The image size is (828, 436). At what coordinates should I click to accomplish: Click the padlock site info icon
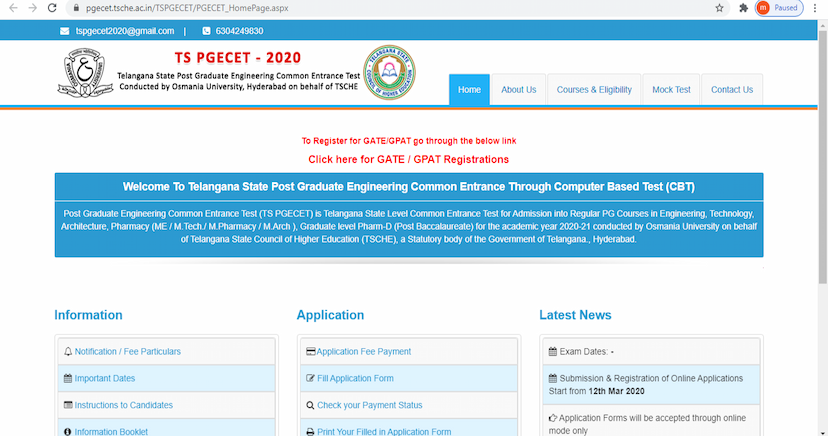pos(76,8)
